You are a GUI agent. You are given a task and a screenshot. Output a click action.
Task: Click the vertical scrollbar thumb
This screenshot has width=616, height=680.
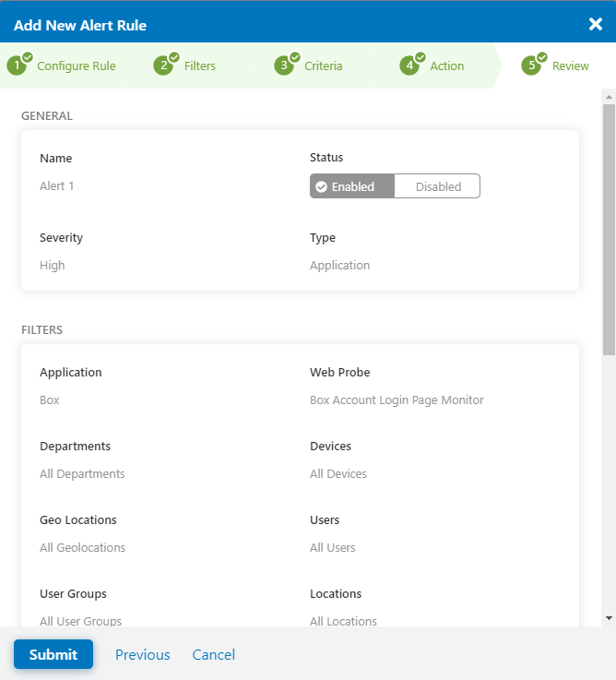[609, 221]
